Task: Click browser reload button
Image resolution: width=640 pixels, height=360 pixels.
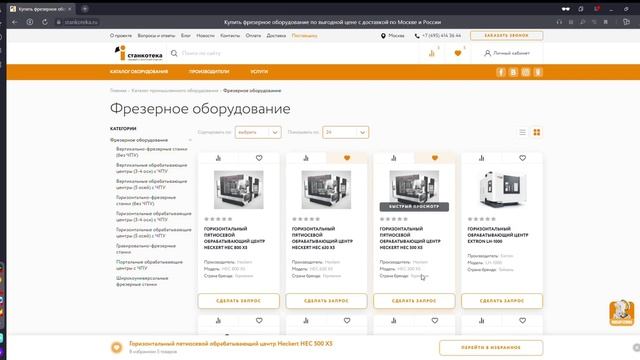Action: [44, 22]
